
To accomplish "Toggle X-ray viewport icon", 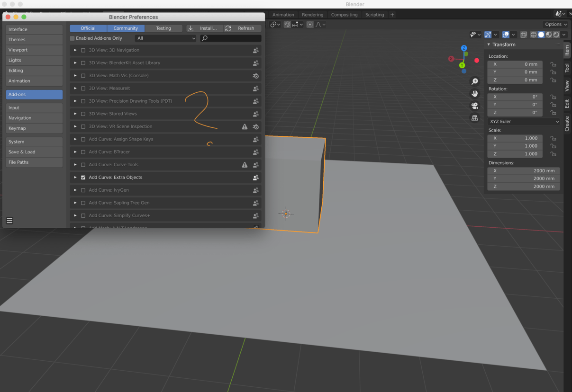I will click(523, 35).
